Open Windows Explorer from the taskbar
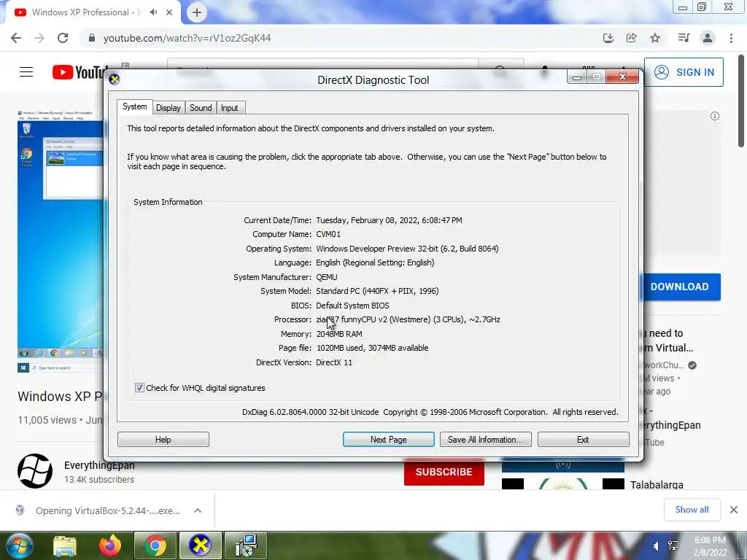Screen dimensions: 747x560 pyautogui.click(x=65, y=545)
